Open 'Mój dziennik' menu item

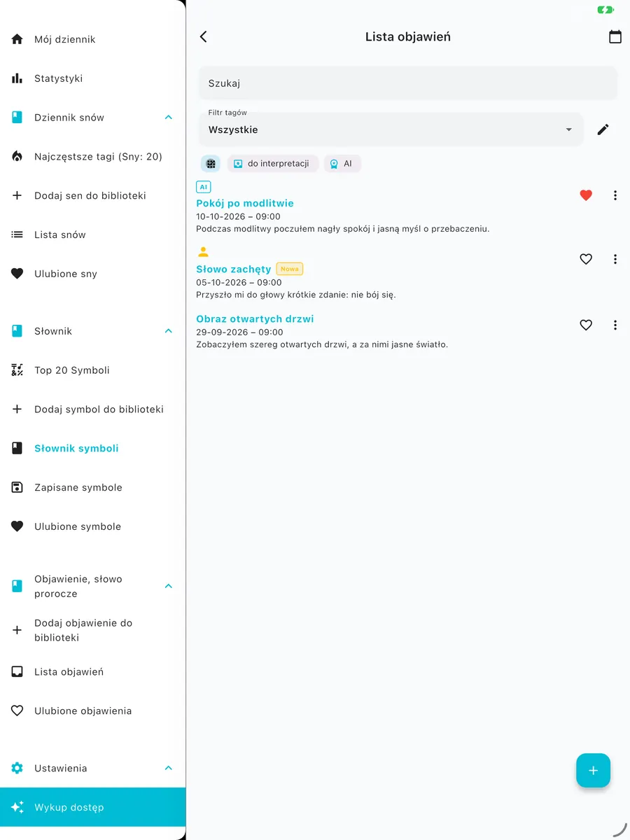93,39
